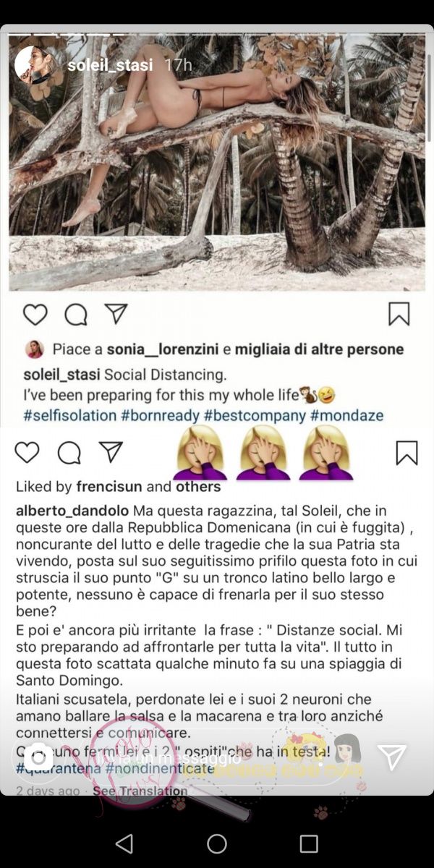
Task: Like the alberto_dandolo post with the heart
Action: tap(27, 453)
